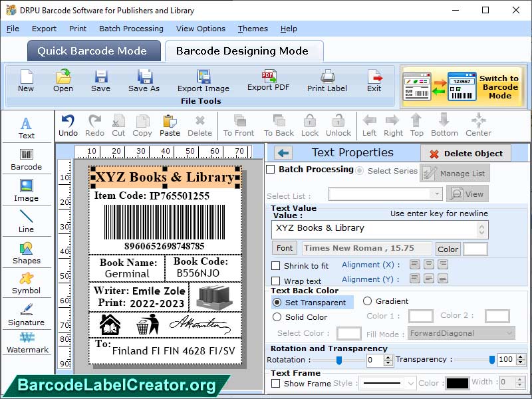Open the View Options menu
Viewport: 532px width, 399px height.
(x=201, y=29)
